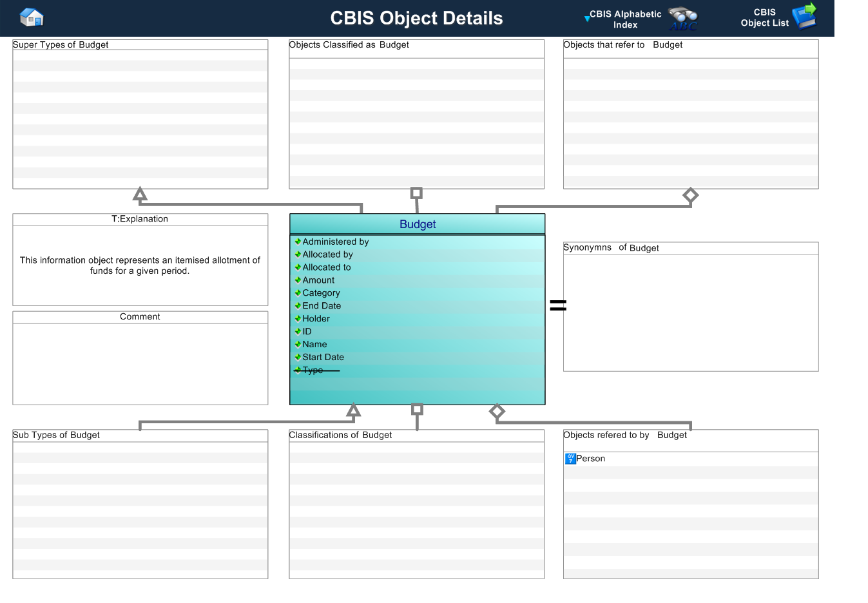Click Objects Classified as Budget heading
This screenshot has height=603, width=868.
[x=349, y=45]
